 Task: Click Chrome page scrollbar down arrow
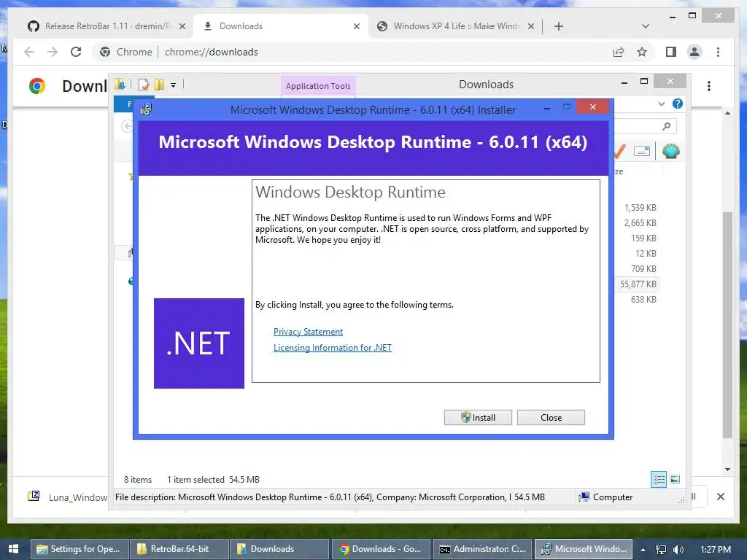coord(727,470)
